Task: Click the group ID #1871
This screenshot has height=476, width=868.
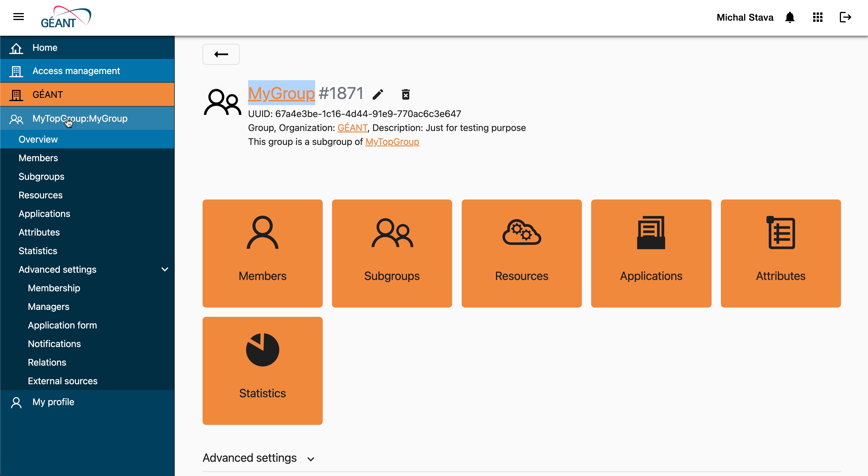Action: tap(341, 93)
